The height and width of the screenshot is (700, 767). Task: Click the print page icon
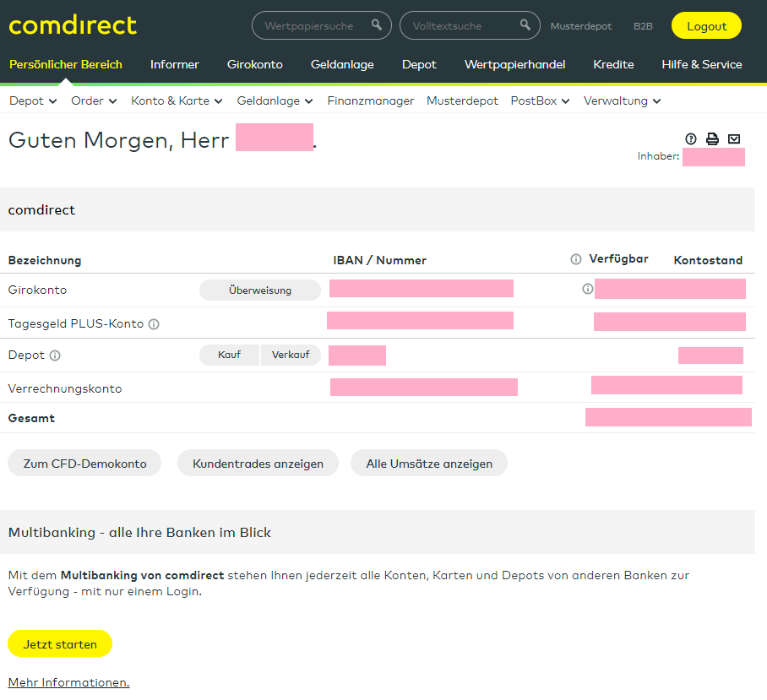(x=712, y=139)
